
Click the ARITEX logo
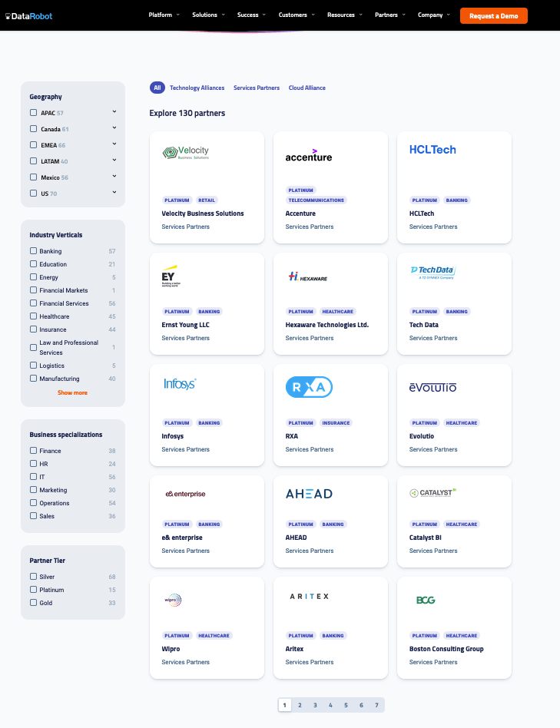click(310, 596)
